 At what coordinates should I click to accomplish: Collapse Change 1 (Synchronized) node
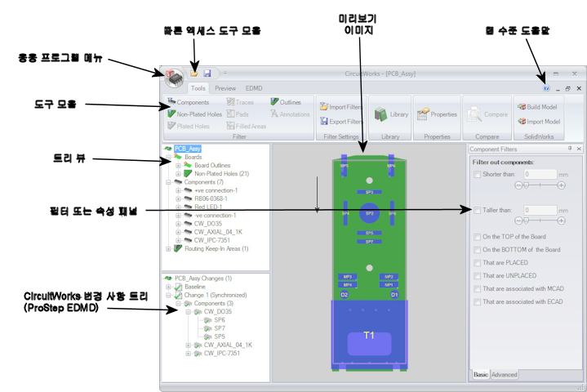click(x=168, y=295)
